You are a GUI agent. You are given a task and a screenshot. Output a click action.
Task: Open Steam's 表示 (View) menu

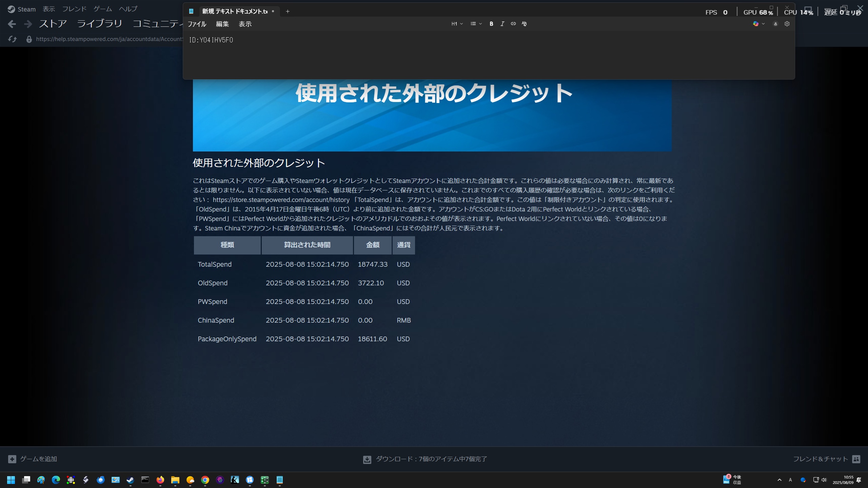pos(49,9)
